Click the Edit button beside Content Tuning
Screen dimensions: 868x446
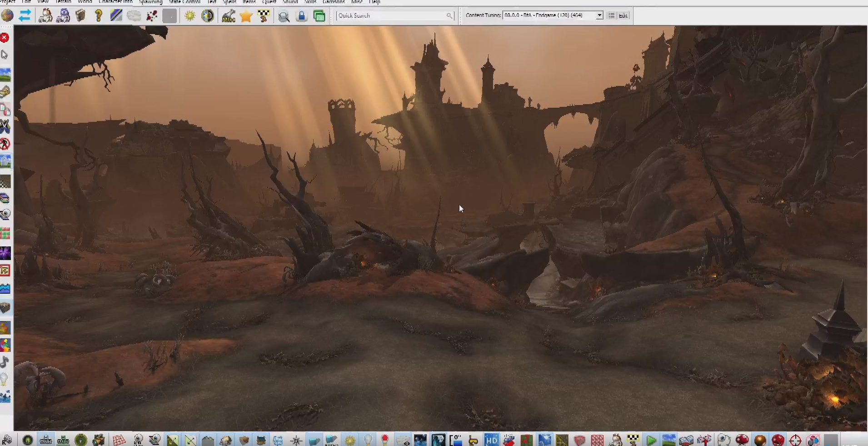click(624, 15)
